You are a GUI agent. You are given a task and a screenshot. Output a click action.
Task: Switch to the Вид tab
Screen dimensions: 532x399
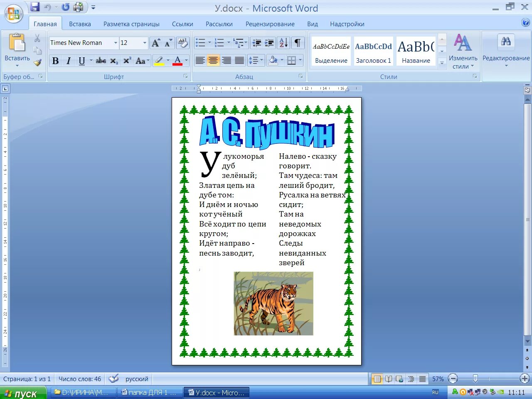pyautogui.click(x=313, y=24)
